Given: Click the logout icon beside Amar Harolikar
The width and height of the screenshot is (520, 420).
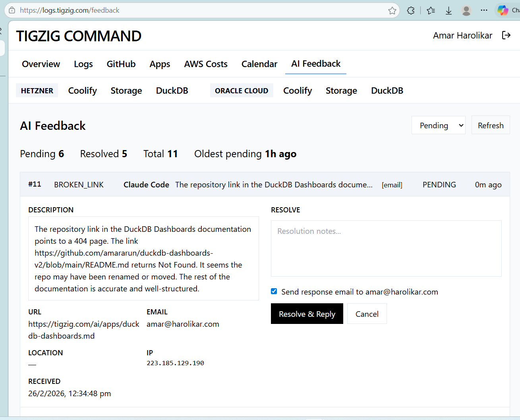Looking at the screenshot, I should (506, 35).
